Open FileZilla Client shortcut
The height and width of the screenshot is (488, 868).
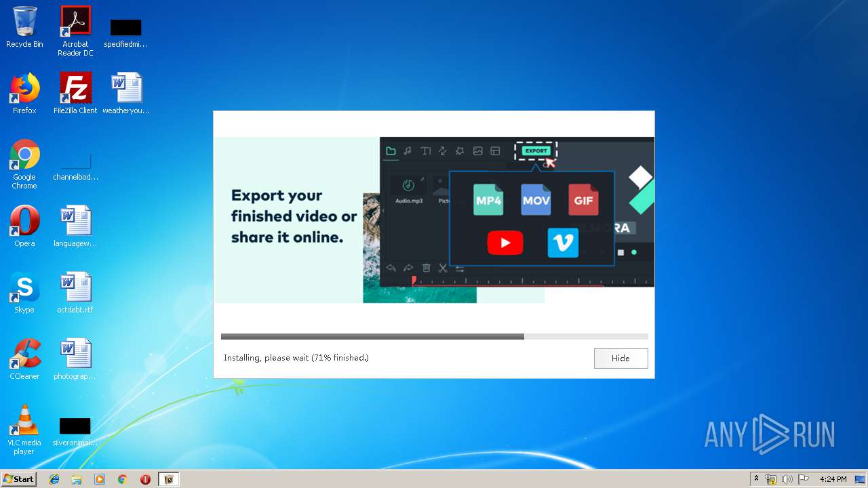75,94
